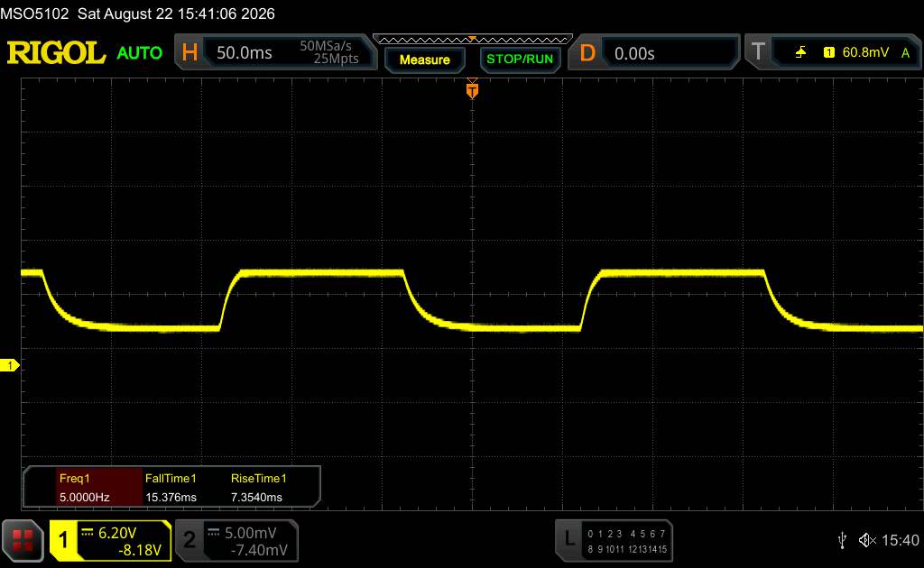The image size is (924, 568).
Task: Open the red grid function menu icon
Action: [x=23, y=540]
